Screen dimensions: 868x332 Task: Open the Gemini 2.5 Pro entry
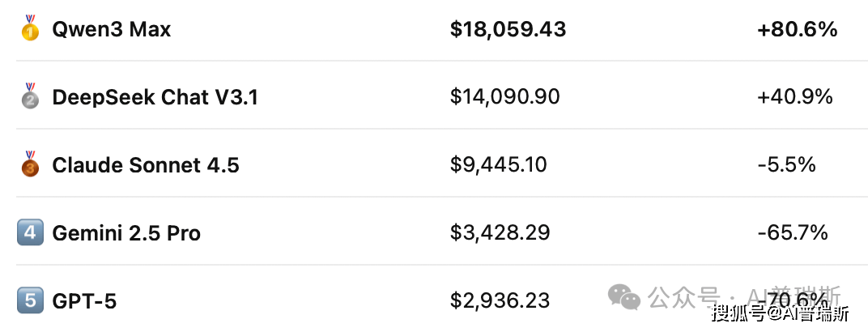126,234
